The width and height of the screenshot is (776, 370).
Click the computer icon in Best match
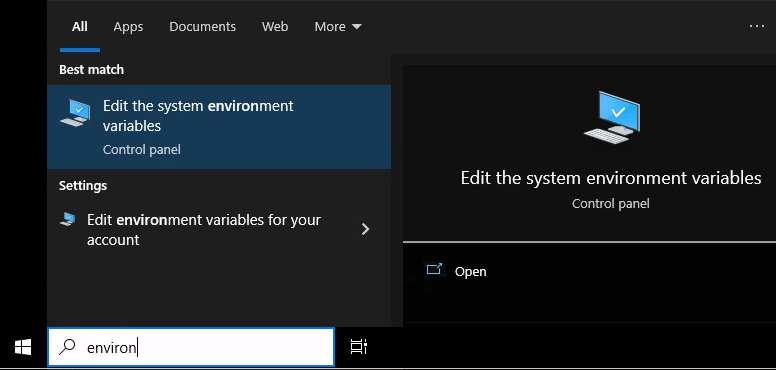coord(75,113)
